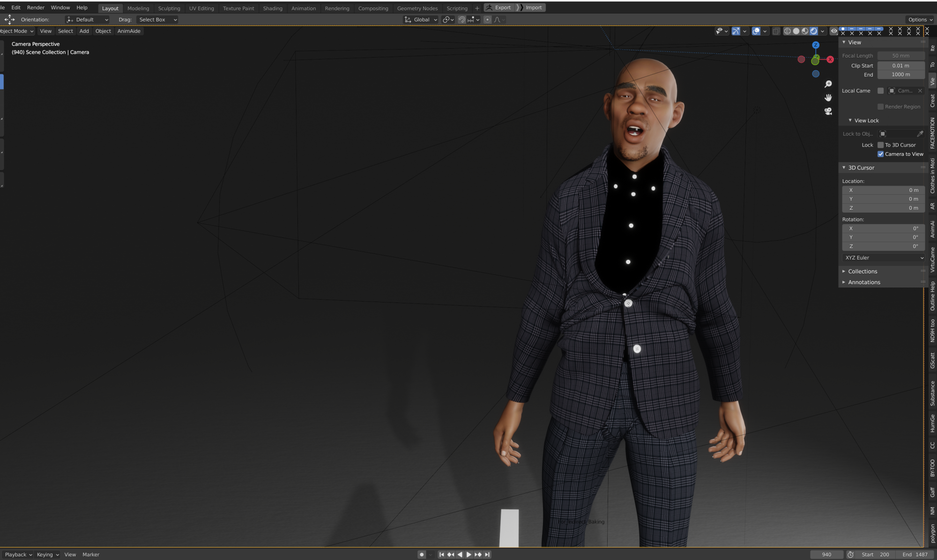
Task: Toggle X-ray mode
Action: pyautogui.click(x=776, y=31)
